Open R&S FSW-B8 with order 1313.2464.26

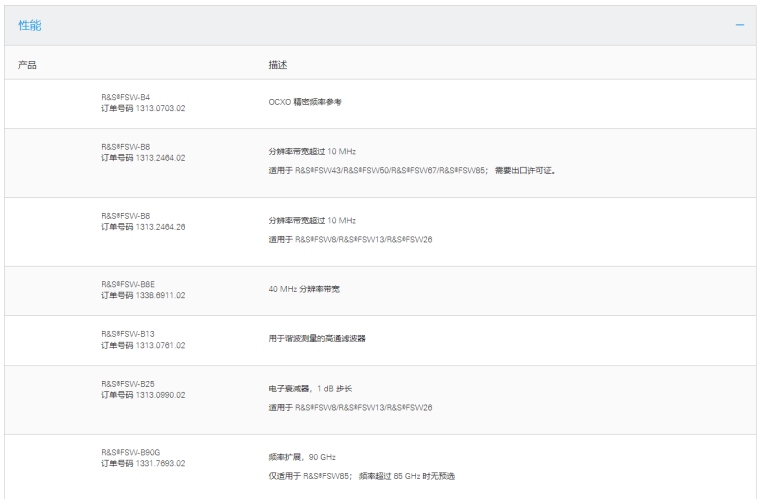click(126, 215)
